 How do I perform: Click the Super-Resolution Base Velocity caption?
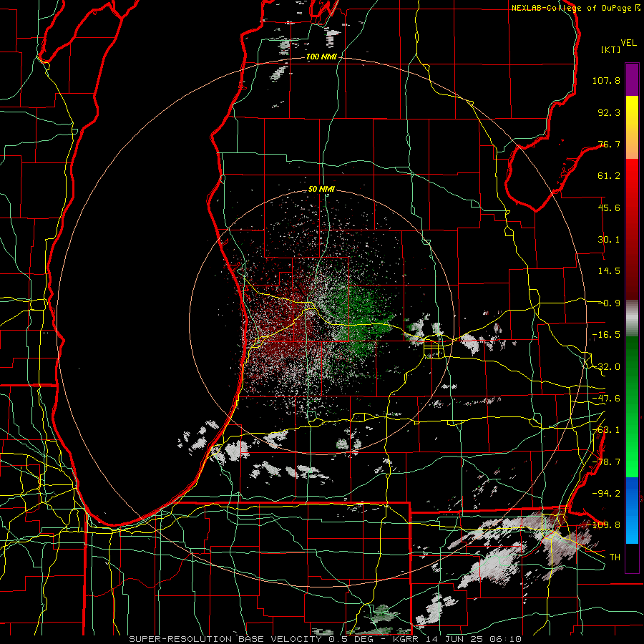point(326,639)
